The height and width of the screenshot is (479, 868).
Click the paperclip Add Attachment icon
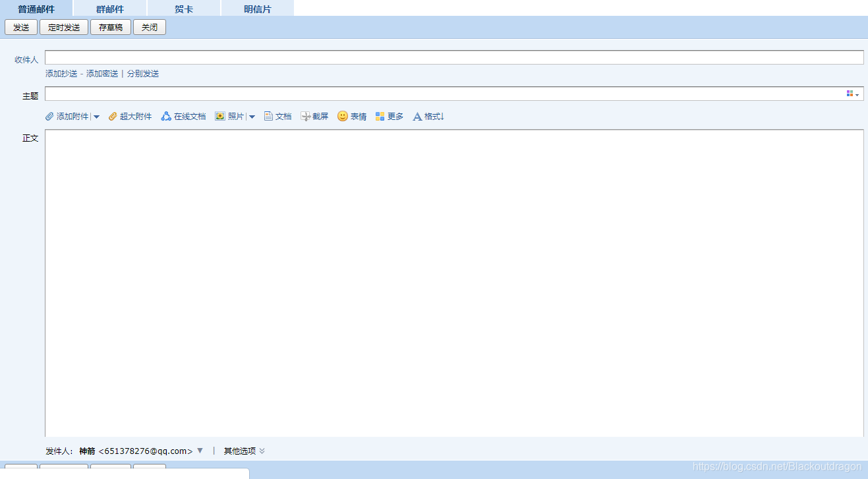(x=49, y=117)
